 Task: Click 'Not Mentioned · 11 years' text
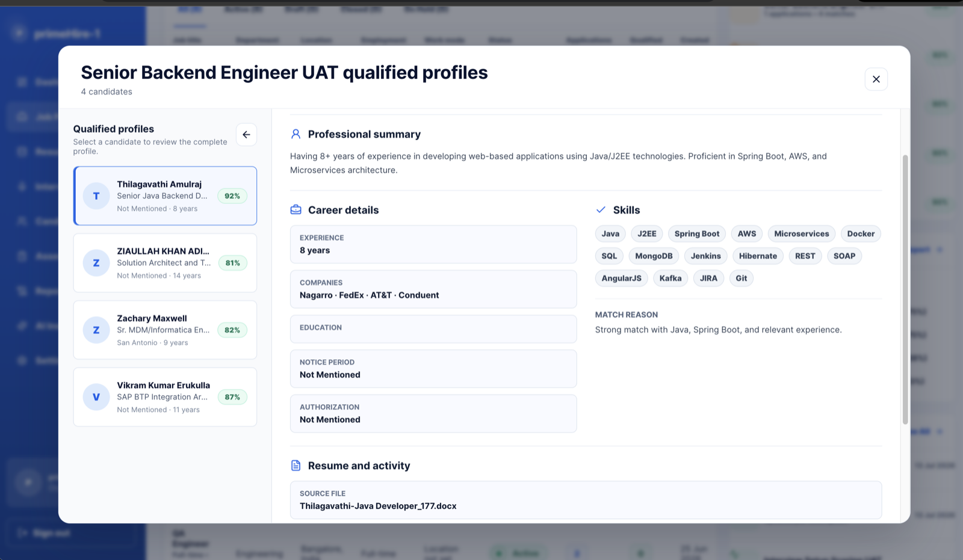click(158, 410)
